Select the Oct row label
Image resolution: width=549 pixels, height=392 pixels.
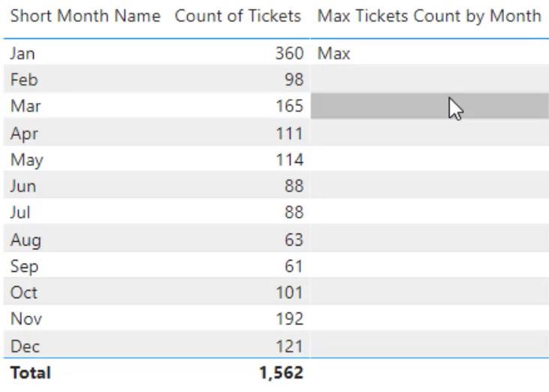pyautogui.click(x=24, y=293)
